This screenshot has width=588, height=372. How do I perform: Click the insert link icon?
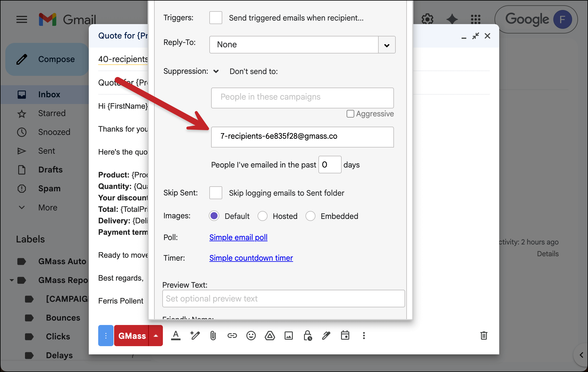tap(232, 336)
